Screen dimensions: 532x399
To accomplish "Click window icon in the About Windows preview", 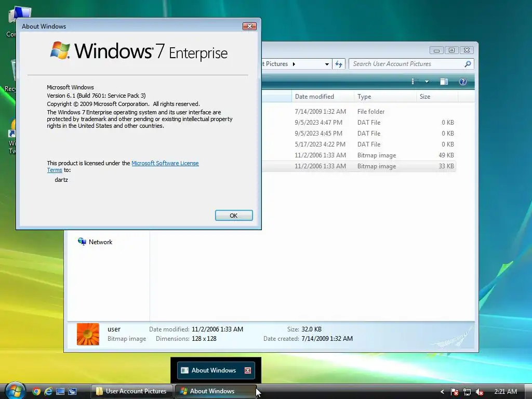I will [x=184, y=370].
